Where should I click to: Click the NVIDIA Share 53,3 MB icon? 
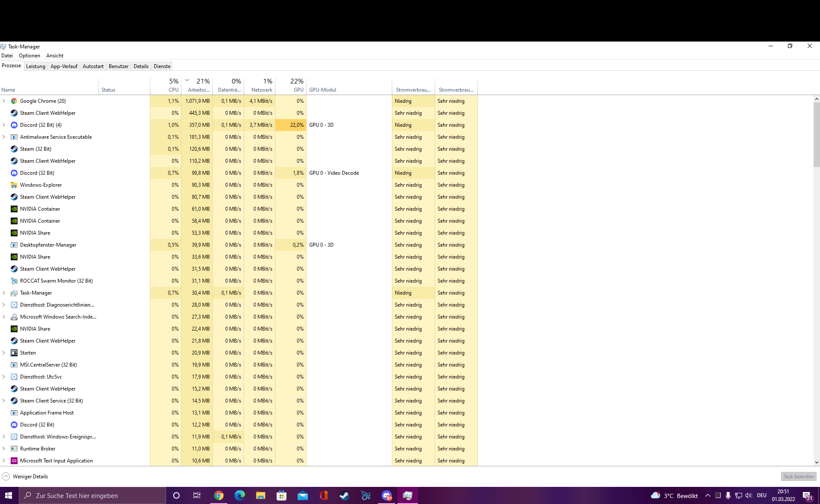tap(14, 233)
